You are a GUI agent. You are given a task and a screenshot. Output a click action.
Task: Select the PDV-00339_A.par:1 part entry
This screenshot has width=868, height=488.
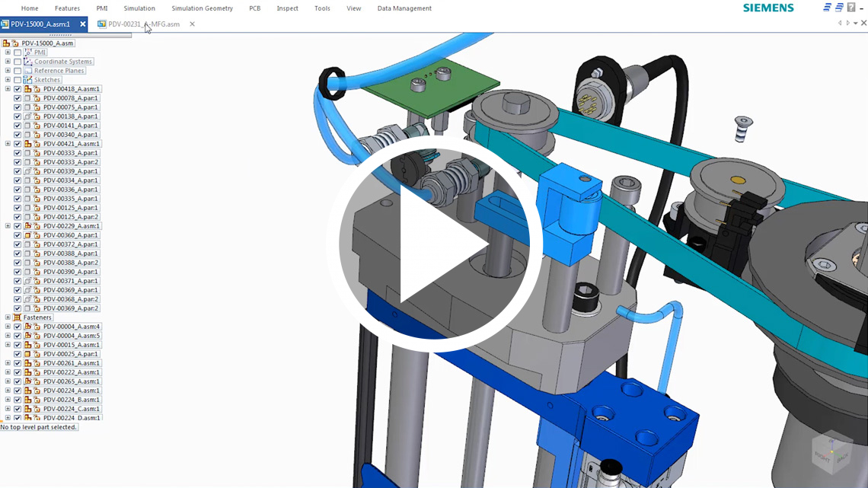[70, 171]
